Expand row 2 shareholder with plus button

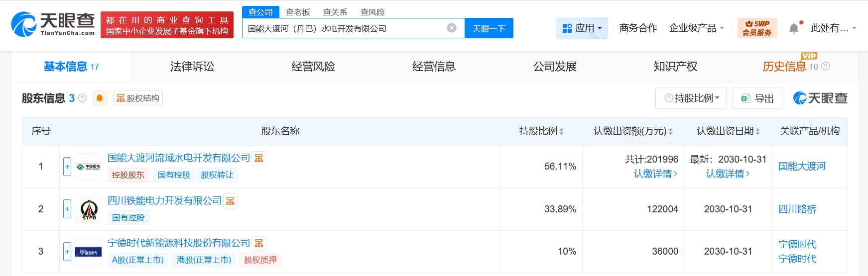(67, 209)
